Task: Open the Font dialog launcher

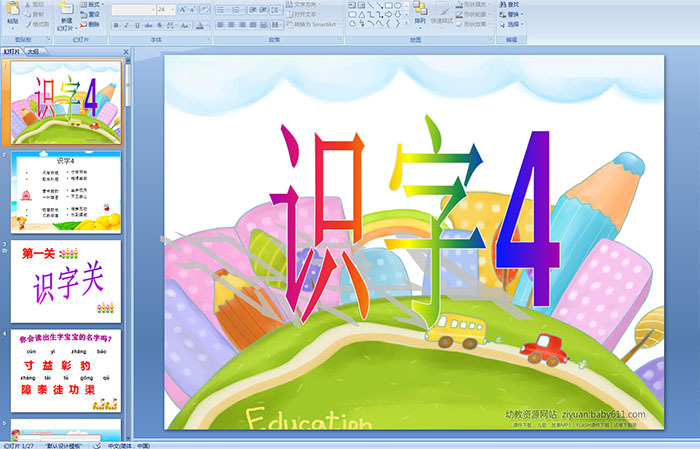Action: pyautogui.click(x=208, y=39)
